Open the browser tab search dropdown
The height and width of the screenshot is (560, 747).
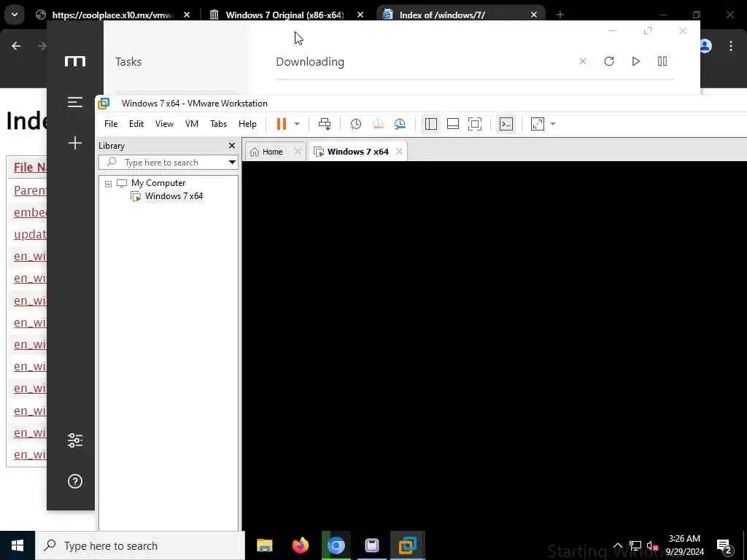coord(15,15)
